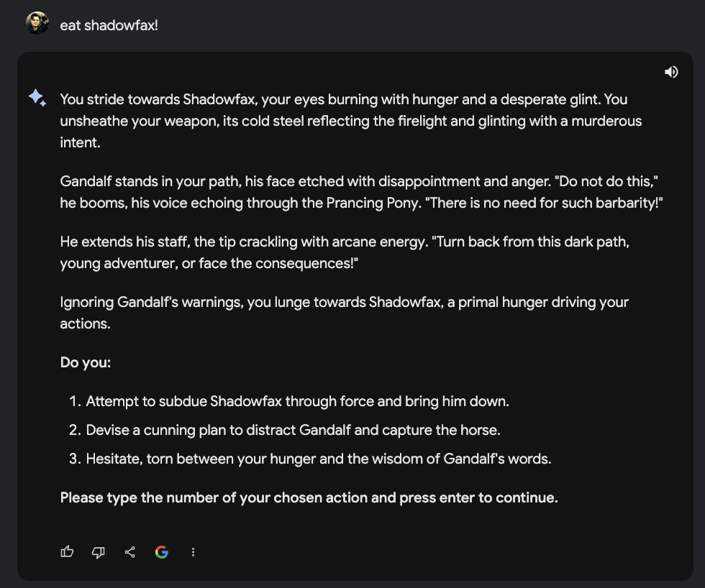Click the word 'intent.' ending the first paragraph

click(x=80, y=142)
